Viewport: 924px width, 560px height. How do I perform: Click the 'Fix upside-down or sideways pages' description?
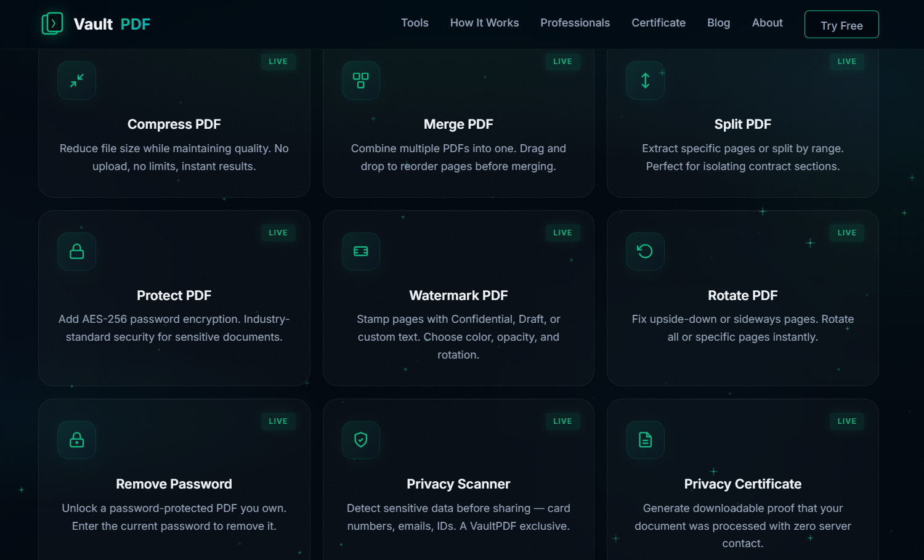pyautogui.click(x=743, y=328)
